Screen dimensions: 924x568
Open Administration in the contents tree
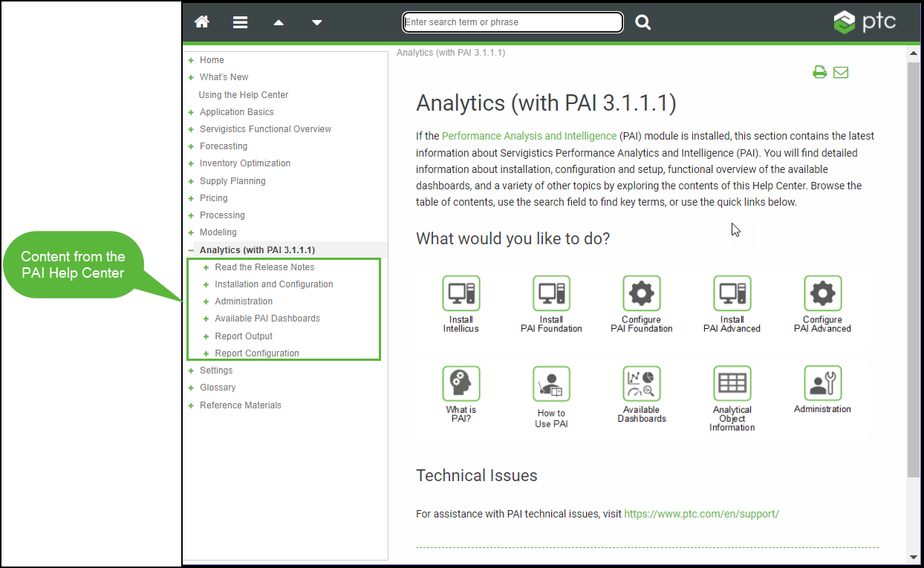click(244, 301)
